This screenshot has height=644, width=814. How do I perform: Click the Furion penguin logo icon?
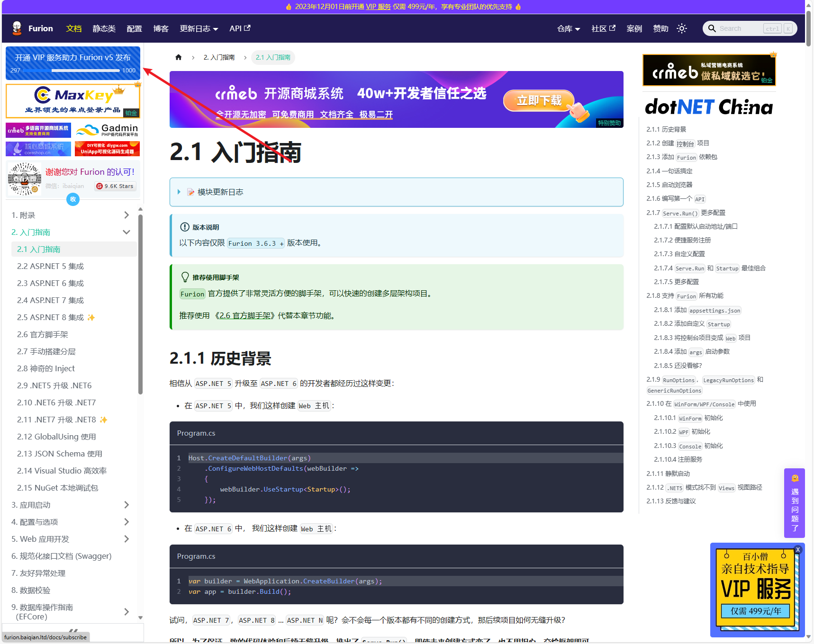click(x=17, y=28)
